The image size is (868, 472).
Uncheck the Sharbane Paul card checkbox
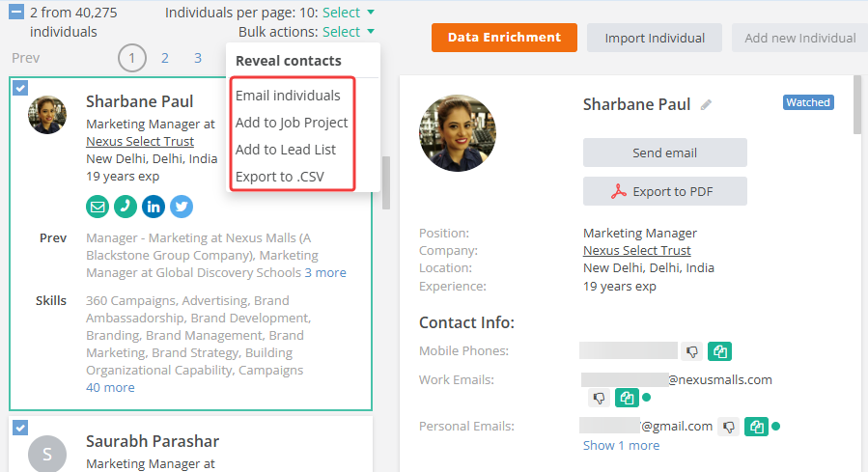(x=20, y=88)
